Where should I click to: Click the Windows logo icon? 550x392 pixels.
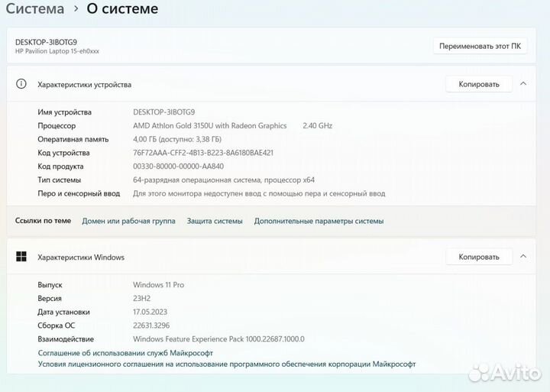pyautogui.click(x=21, y=257)
